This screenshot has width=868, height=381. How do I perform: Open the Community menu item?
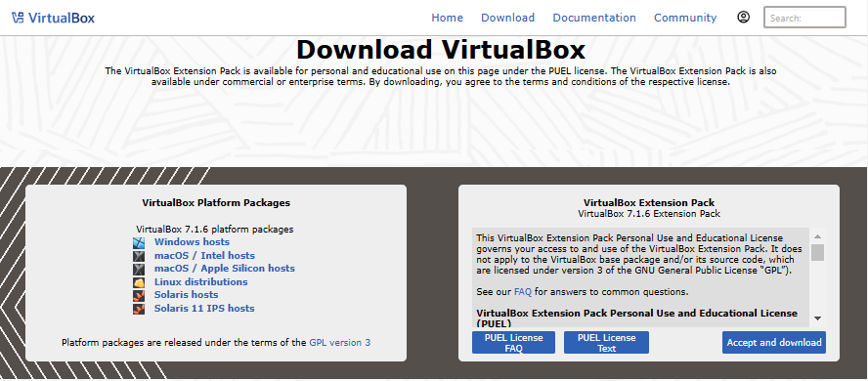point(685,18)
